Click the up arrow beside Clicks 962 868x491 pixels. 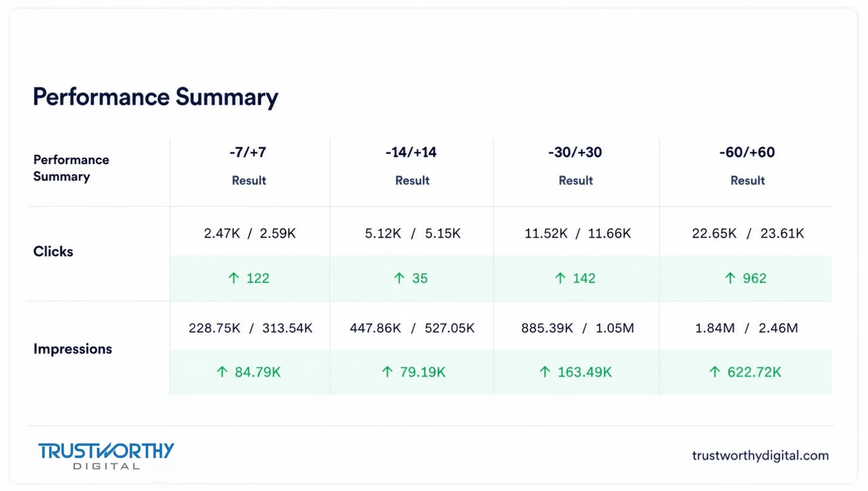click(x=730, y=278)
